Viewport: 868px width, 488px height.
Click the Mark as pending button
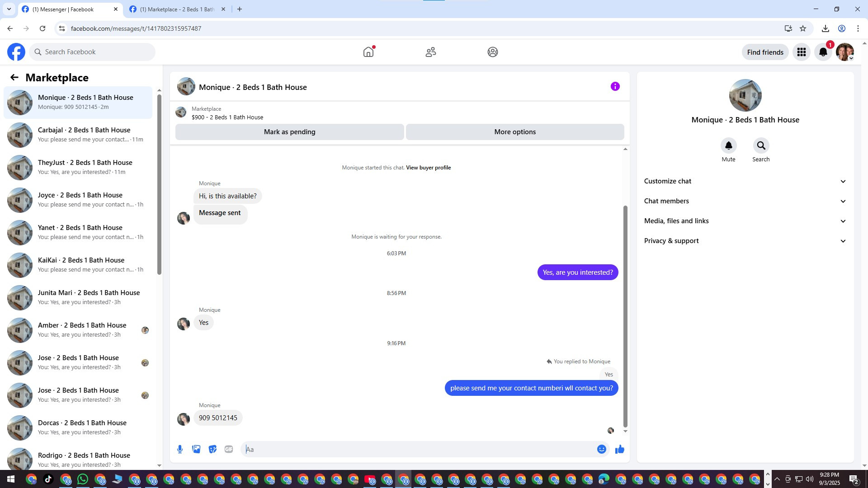pyautogui.click(x=290, y=132)
